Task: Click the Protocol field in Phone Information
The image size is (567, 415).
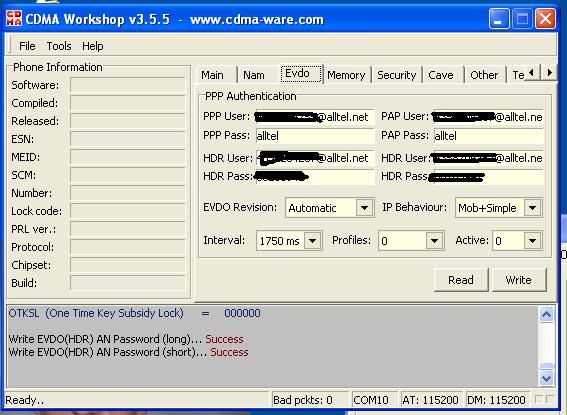Action: pos(128,247)
